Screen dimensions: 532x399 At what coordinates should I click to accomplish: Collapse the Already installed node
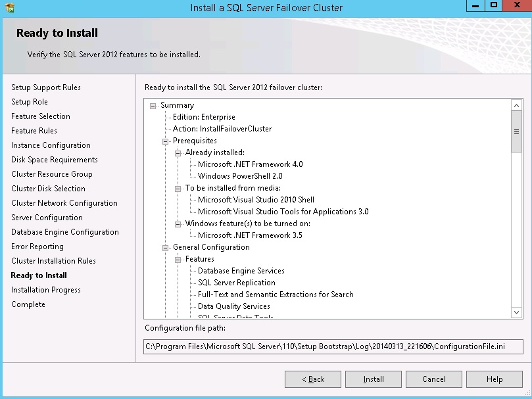coord(178,153)
